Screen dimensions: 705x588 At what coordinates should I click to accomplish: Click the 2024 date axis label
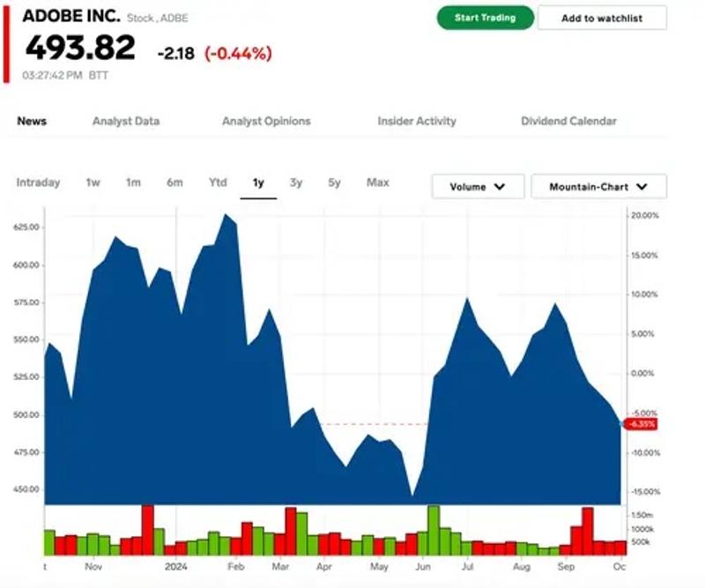pos(175,567)
